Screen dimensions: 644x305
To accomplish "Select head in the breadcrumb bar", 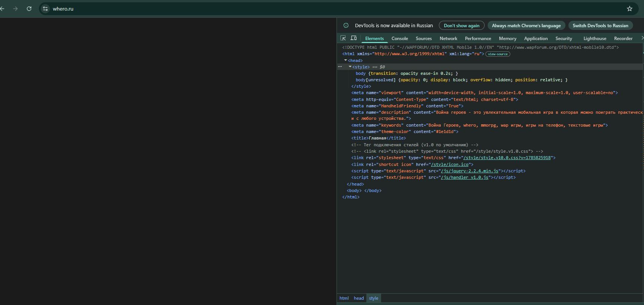I will (359, 298).
